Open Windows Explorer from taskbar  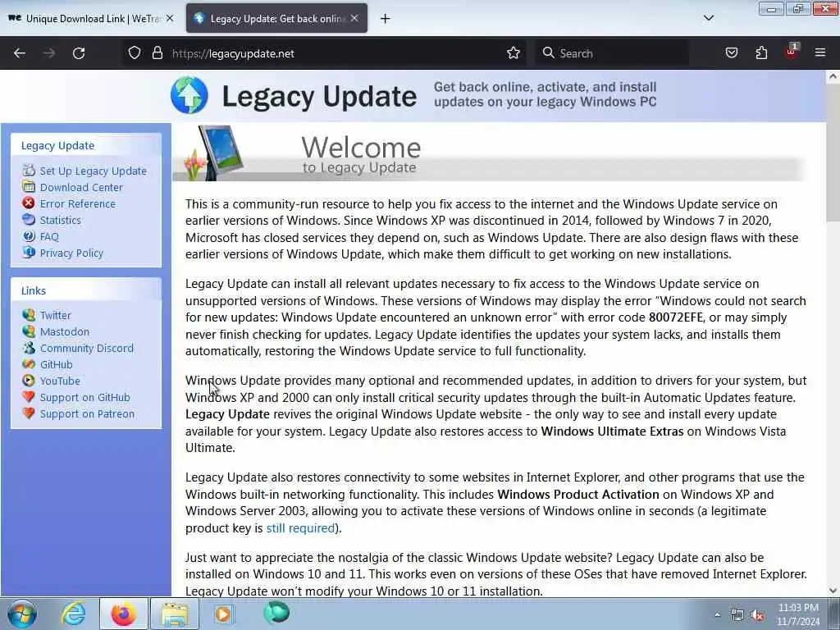pyautogui.click(x=175, y=614)
